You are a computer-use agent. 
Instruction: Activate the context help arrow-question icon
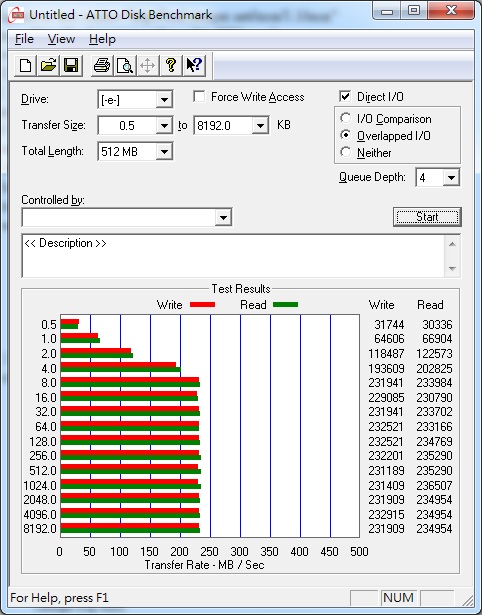pos(194,65)
